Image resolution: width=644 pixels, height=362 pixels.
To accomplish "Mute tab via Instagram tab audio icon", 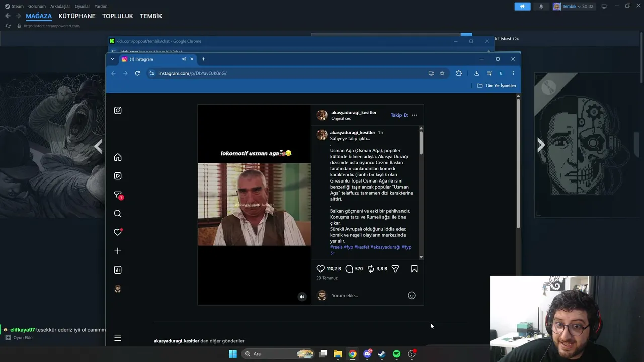I will click(184, 59).
